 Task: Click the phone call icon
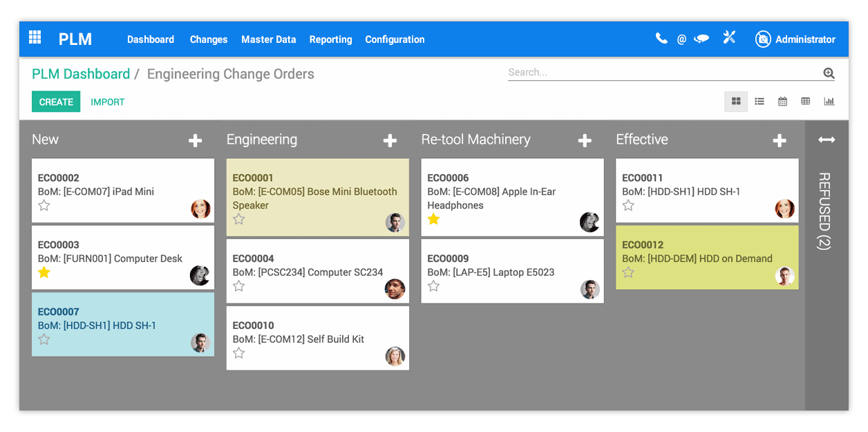coord(661,39)
